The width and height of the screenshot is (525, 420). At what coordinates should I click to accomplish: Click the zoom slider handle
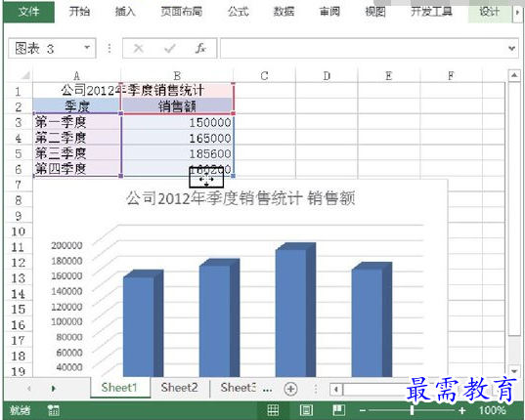tap(412, 410)
